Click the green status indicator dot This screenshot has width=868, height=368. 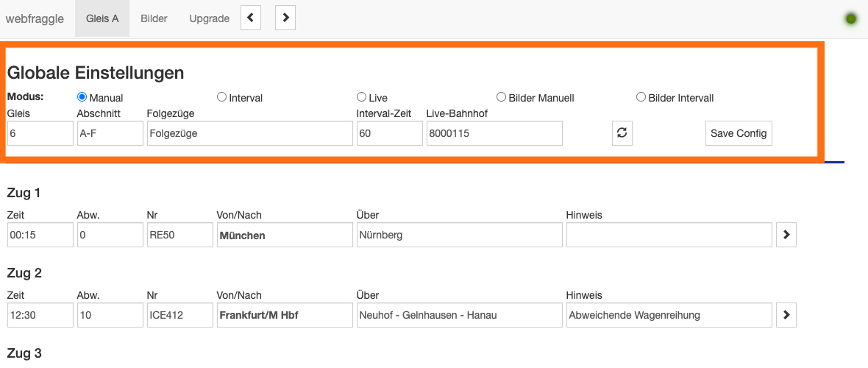click(851, 19)
